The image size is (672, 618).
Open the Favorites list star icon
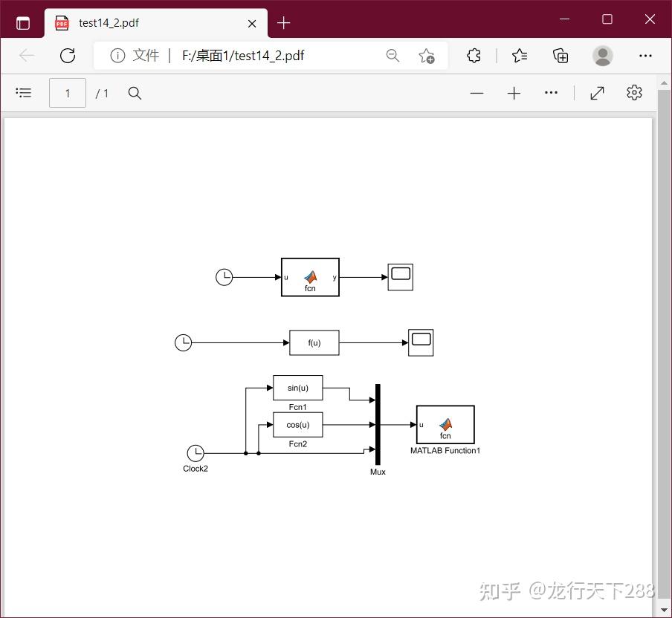coord(519,56)
